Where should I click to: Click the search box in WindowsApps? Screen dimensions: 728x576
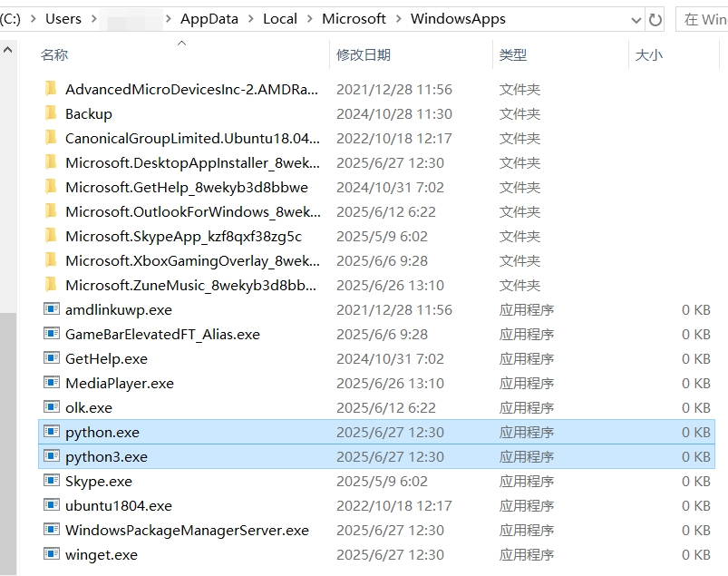pyautogui.click(x=702, y=20)
